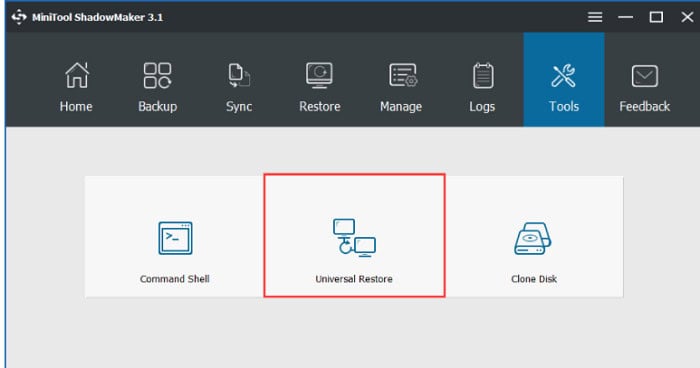Select the Tools tab

tap(564, 79)
